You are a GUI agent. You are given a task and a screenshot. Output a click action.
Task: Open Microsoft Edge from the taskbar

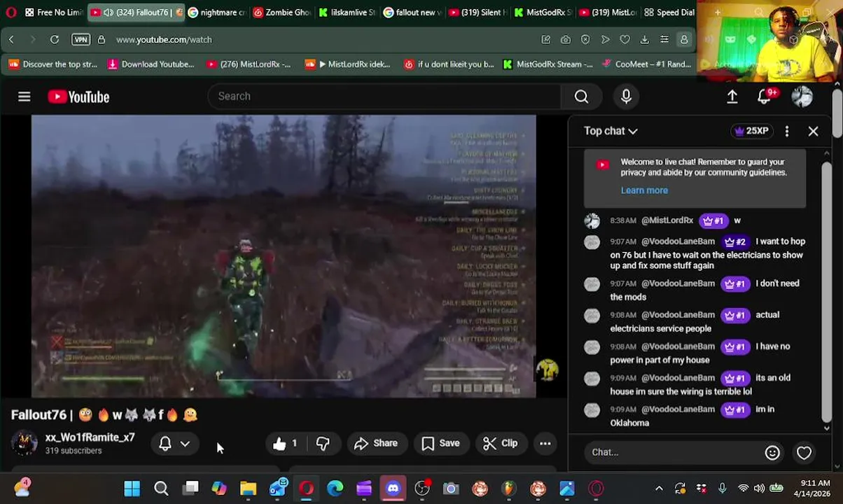pyautogui.click(x=335, y=489)
